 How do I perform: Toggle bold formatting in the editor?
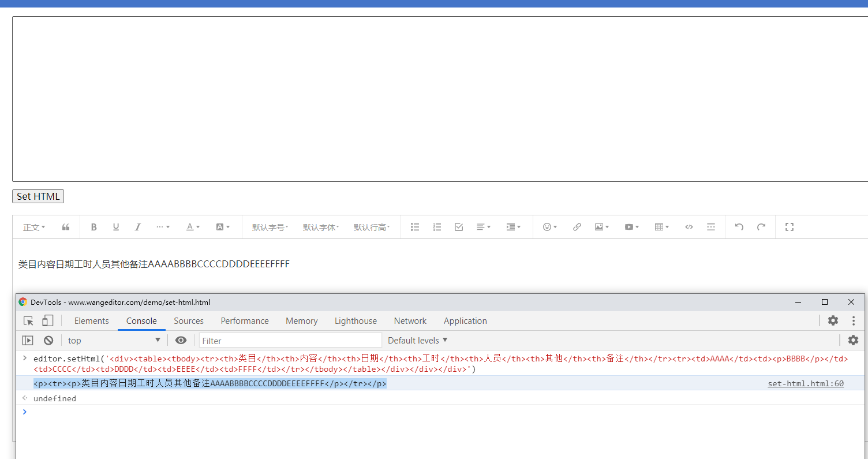[x=93, y=226]
